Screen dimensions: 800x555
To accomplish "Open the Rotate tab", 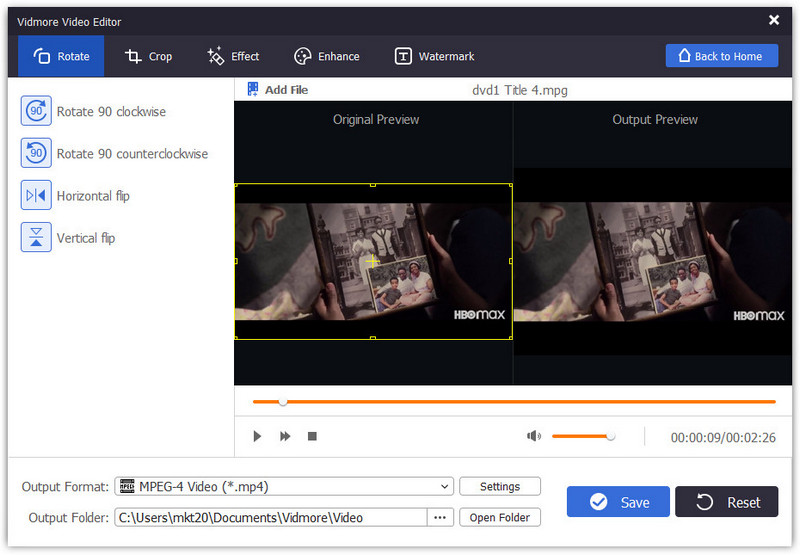I will point(61,56).
